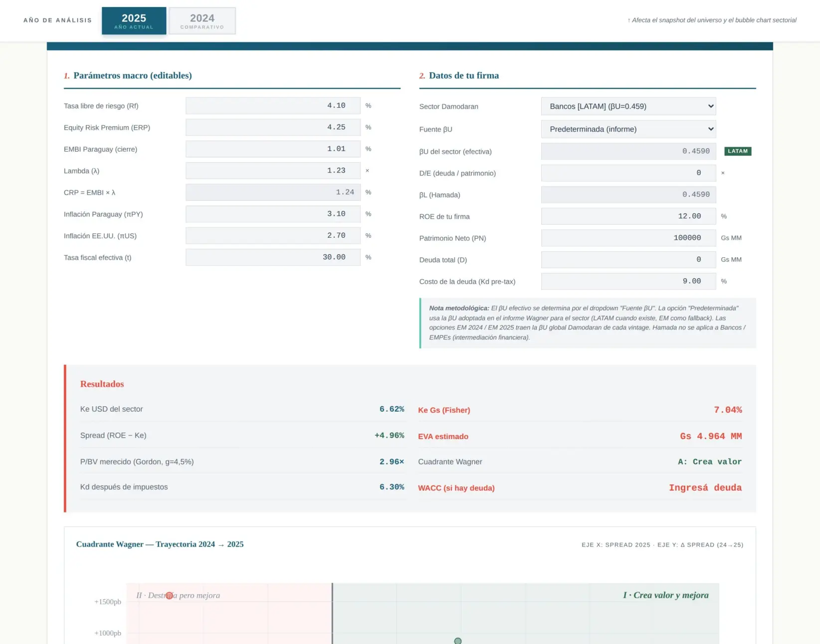Click the LATAM badge
Viewport: 820px width, 644px height.
point(738,151)
